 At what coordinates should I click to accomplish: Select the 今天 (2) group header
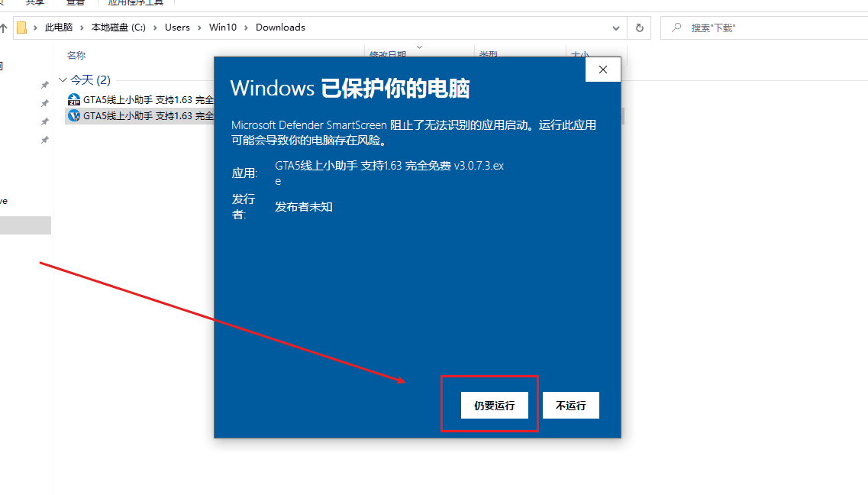coord(90,80)
